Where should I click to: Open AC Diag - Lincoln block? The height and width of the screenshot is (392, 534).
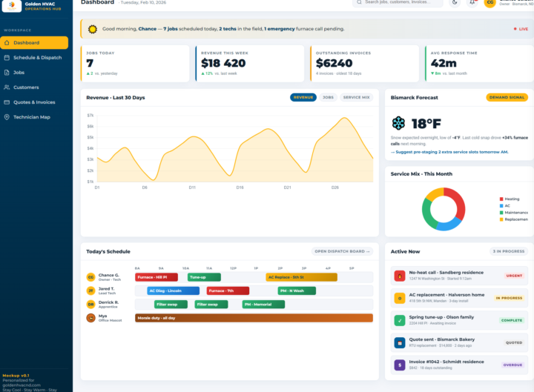coord(173,291)
